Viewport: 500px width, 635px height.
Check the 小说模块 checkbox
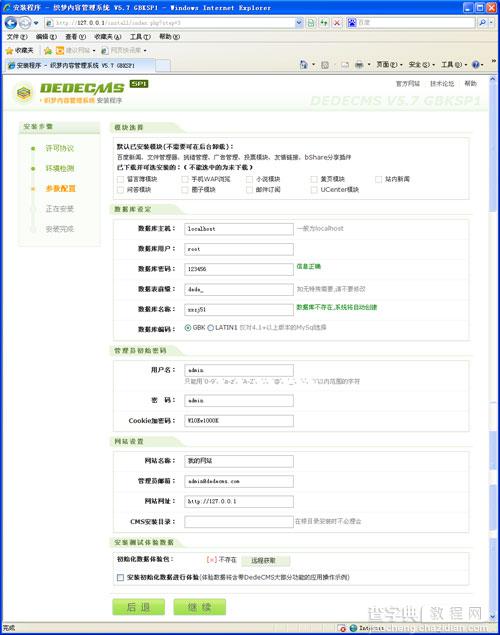tap(249, 179)
